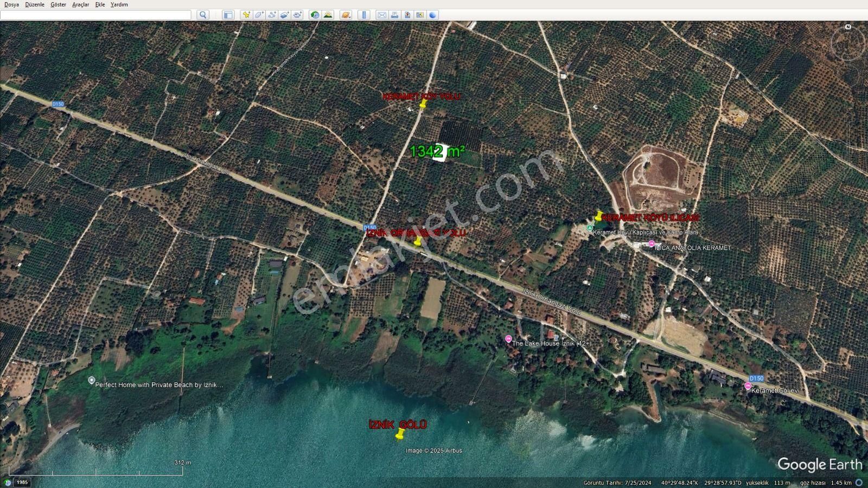
Task: Click the search input field
Action: point(95,15)
